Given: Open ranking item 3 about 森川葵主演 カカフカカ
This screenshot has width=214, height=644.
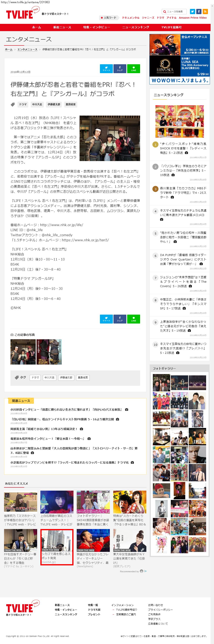Looking at the screenshot, I should [183, 193].
